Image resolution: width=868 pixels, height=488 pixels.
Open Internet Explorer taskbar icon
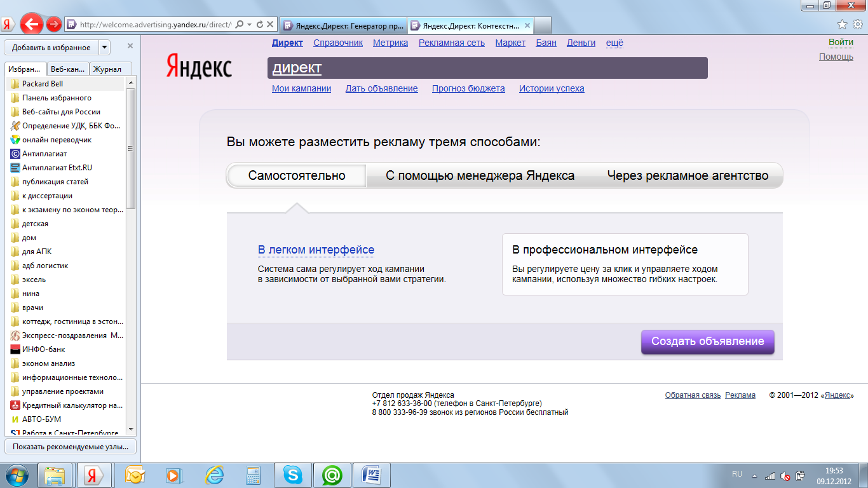click(214, 475)
